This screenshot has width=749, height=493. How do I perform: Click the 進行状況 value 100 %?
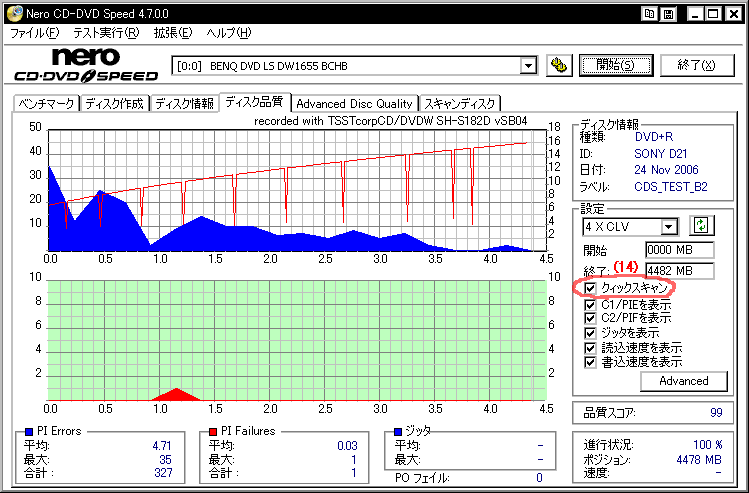pyautogui.click(x=707, y=445)
